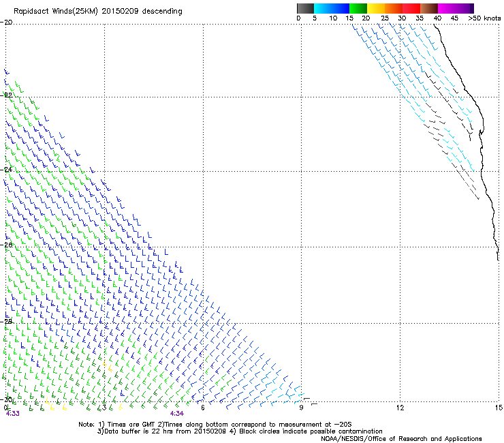Click the legend tick label '10'
This screenshot has width=504, height=443.
pos(333,18)
